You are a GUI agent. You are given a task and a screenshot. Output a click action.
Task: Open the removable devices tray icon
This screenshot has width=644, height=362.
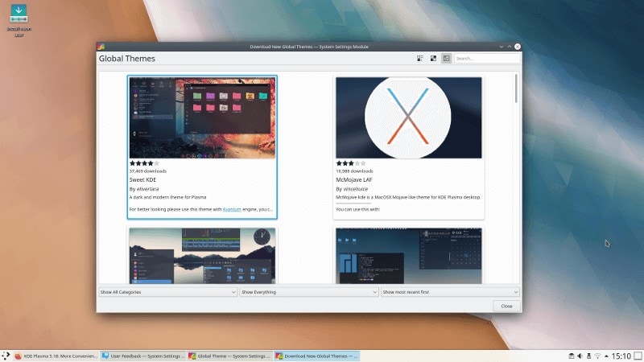click(x=588, y=356)
